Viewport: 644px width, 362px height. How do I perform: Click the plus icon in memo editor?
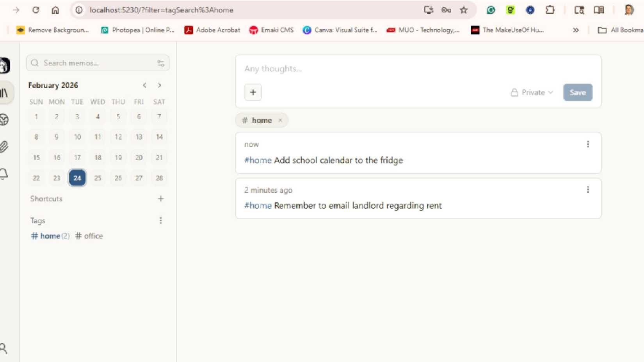coord(253,92)
